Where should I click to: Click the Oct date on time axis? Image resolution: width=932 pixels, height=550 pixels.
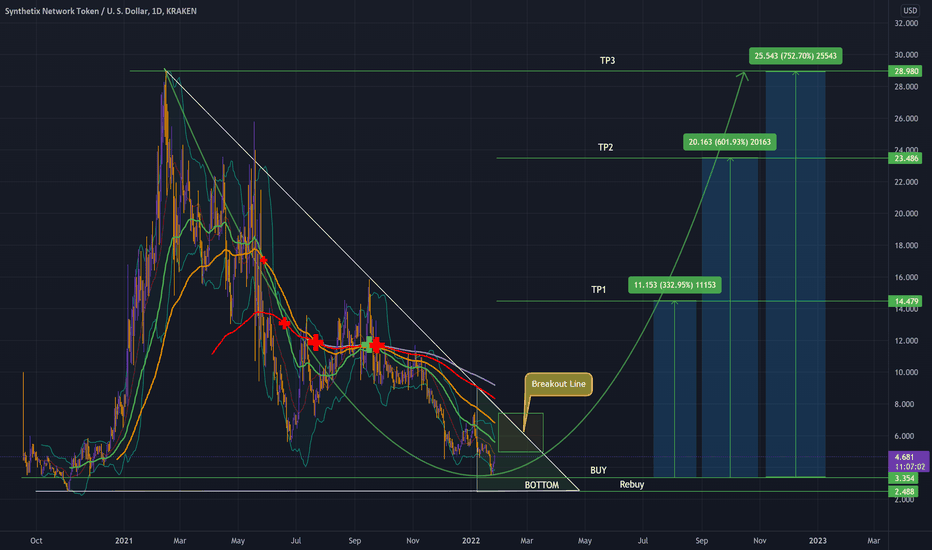pos(36,540)
